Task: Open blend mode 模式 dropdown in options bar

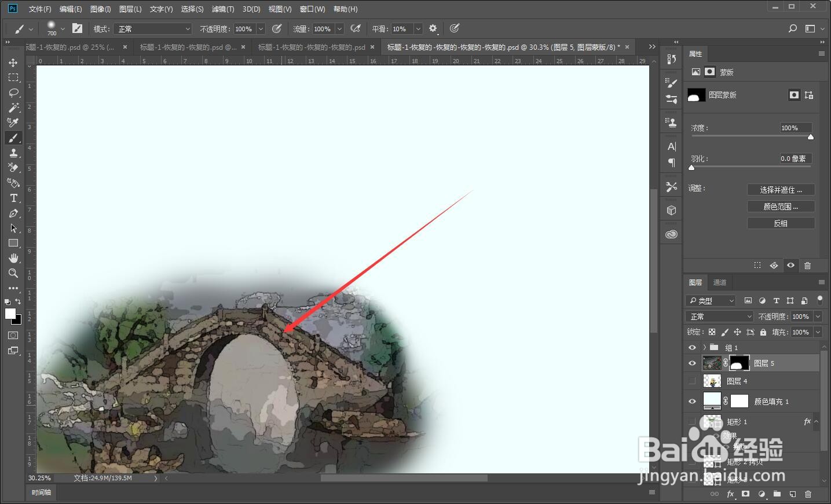Action: tap(152, 28)
